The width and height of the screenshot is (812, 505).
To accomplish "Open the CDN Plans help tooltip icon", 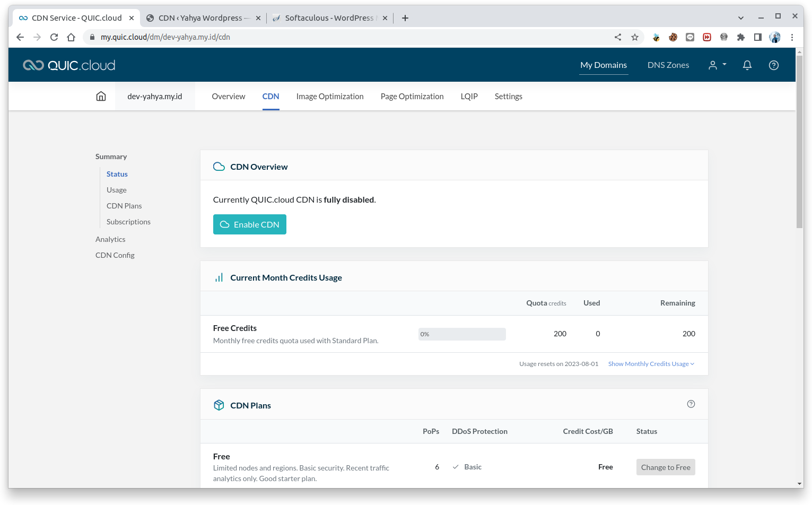I will (x=691, y=404).
